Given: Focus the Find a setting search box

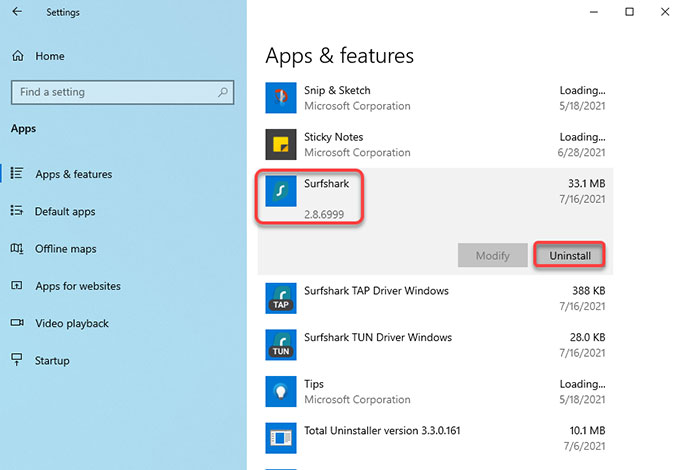Looking at the screenshot, I should pos(122,92).
